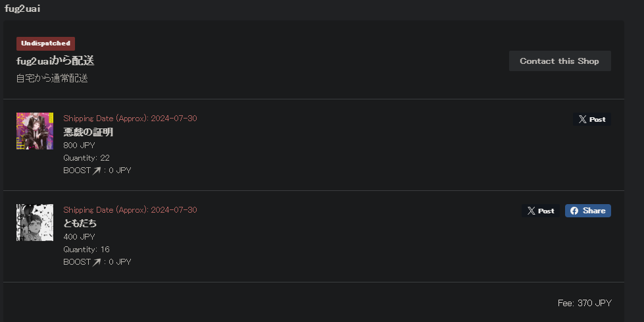
Task: Click the shipping date of 悪戯の証明
Action: click(130, 119)
